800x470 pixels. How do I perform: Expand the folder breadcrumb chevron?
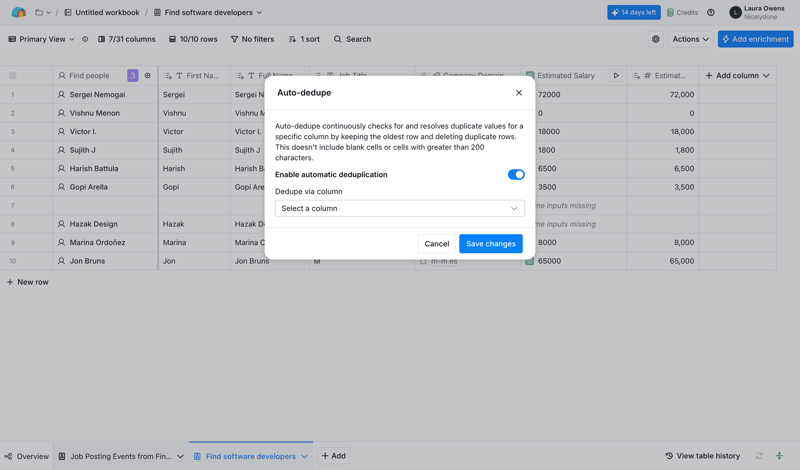[x=48, y=12]
